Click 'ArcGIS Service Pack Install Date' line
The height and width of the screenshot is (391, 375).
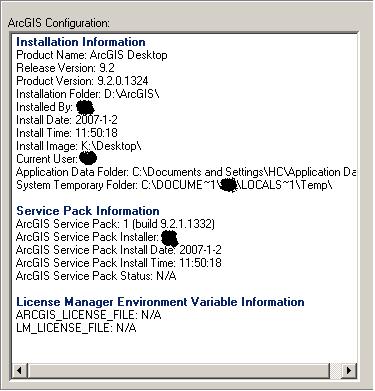[119, 250]
